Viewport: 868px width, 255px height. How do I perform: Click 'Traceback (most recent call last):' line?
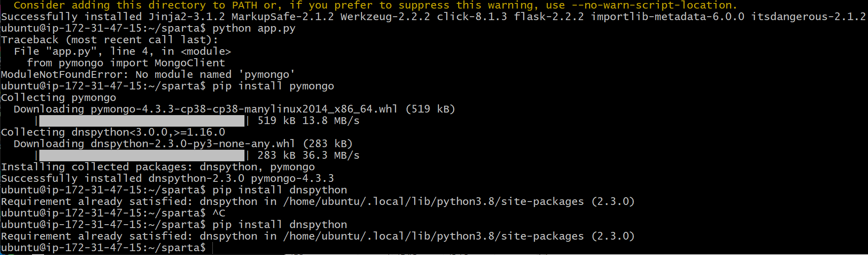click(109, 40)
